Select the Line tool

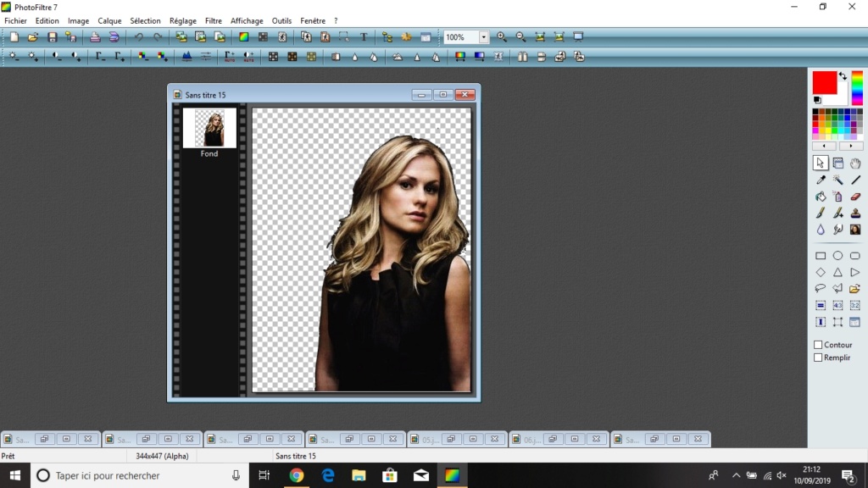(x=855, y=180)
